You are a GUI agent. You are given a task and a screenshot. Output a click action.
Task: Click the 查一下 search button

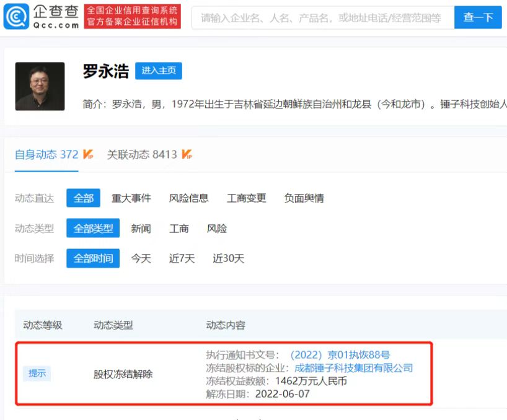(478, 17)
